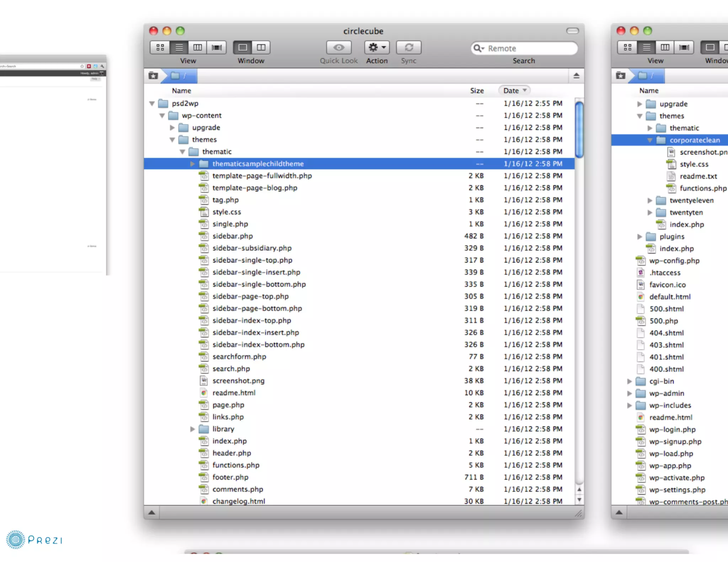The height and width of the screenshot is (562, 728).
Task: Click the Sync arrows icon
Action: tap(409, 48)
